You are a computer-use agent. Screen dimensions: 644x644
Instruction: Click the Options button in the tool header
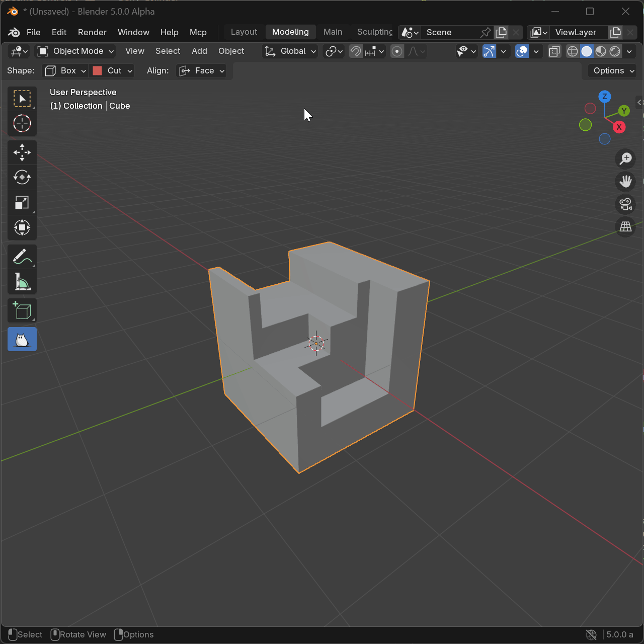613,71
